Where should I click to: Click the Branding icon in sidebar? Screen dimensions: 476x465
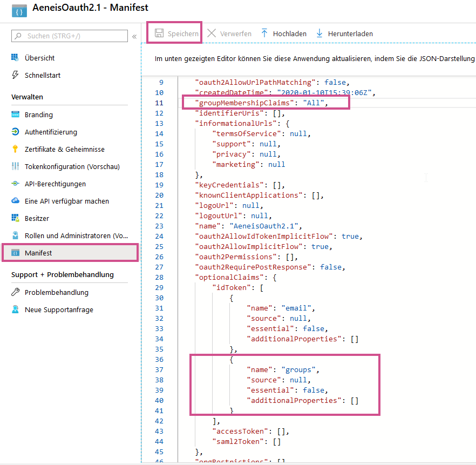(x=15, y=114)
